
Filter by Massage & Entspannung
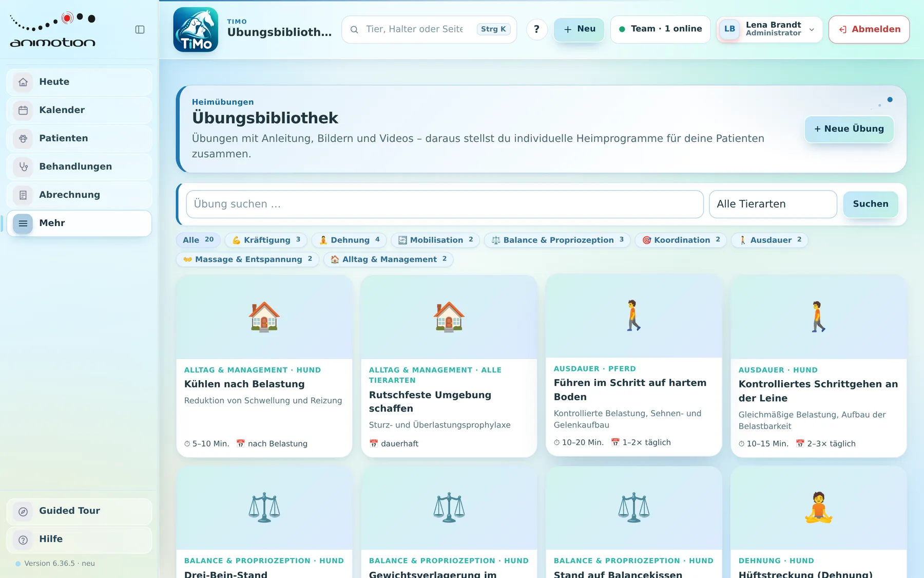pyautogui.click(x=247, y=259)
